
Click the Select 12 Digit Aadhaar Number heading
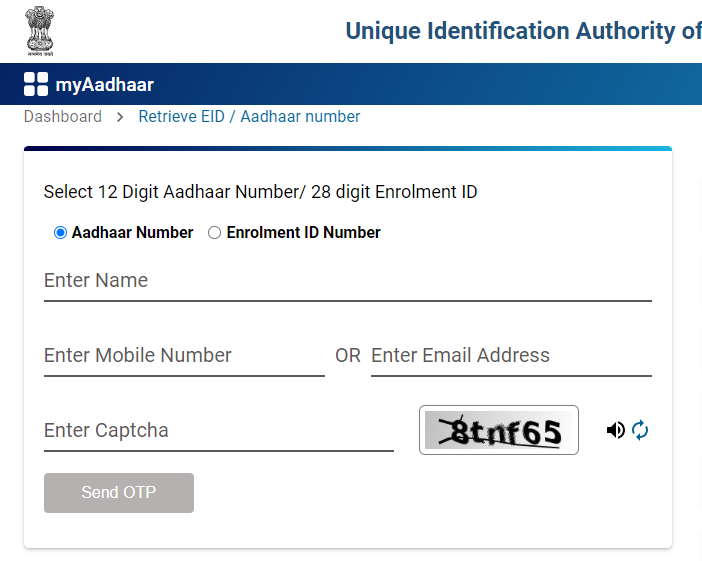pyautogui.click(x=260, y=192)
